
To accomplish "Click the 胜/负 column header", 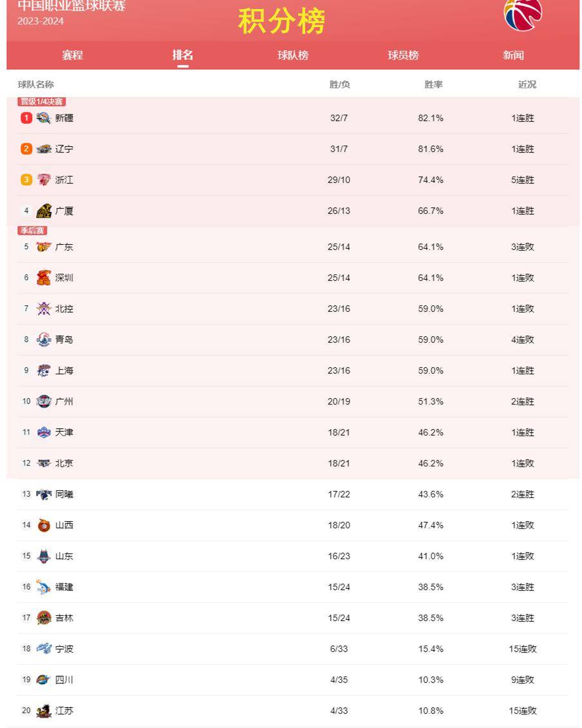I will click(x=339, y=84).
